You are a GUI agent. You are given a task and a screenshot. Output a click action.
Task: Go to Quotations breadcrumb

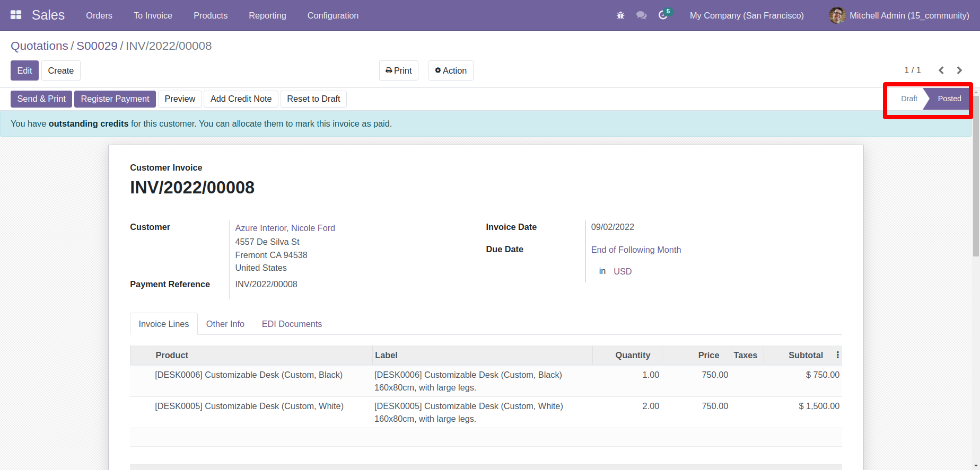[39, 46]
